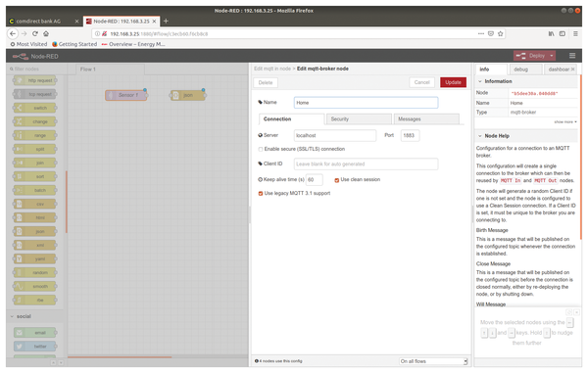Open the info sidebar tab
This screenshot has height=373, width=588.
coord(491,70)
